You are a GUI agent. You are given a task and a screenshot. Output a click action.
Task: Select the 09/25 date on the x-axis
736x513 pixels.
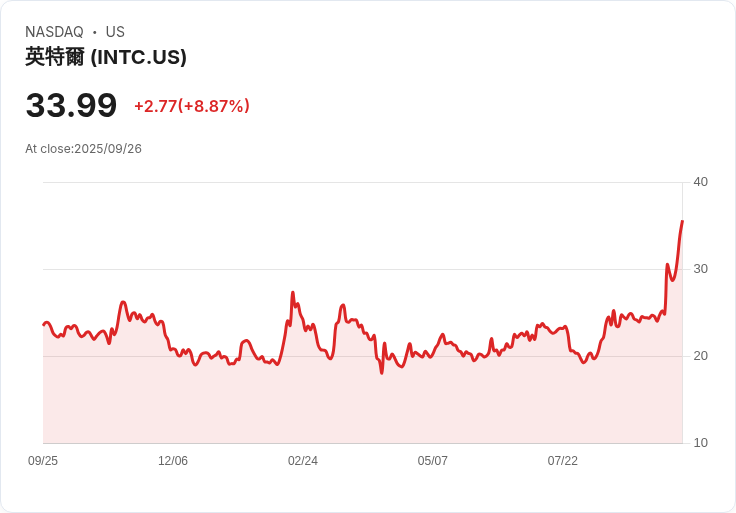[x=43, y=461]
